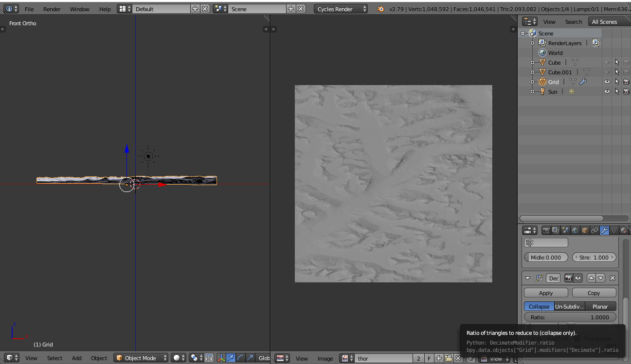Open the viewport shading mode dropdown

179,358
